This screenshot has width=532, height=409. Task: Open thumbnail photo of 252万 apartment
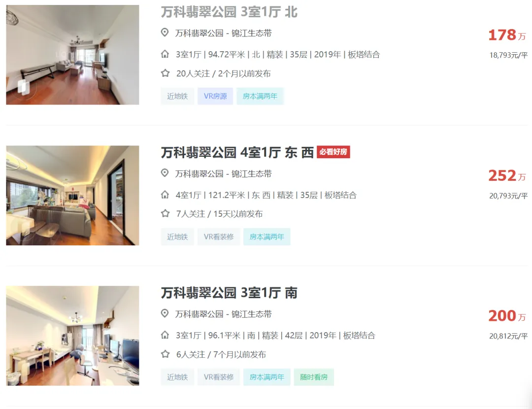click(72, 196)
